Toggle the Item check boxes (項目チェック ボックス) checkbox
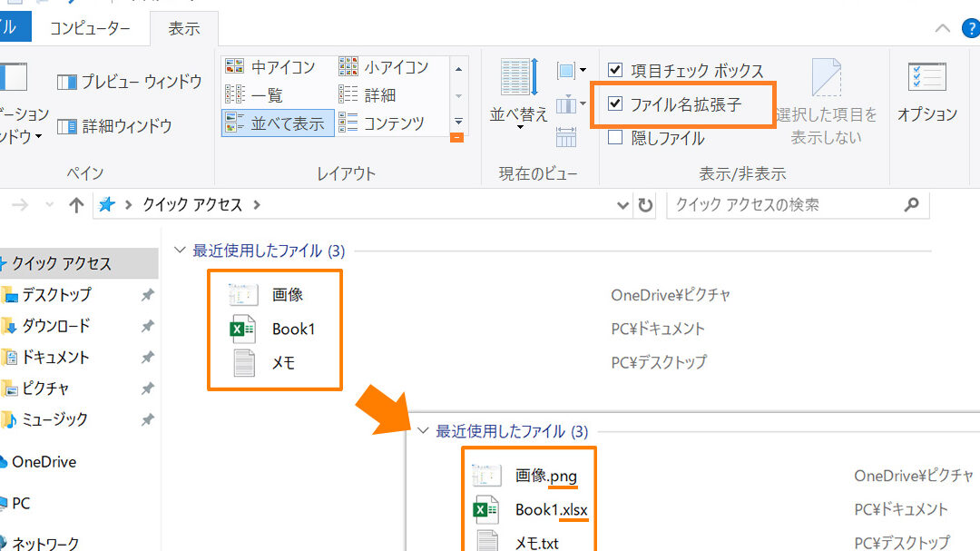980x551 pixels. [615, 70]
